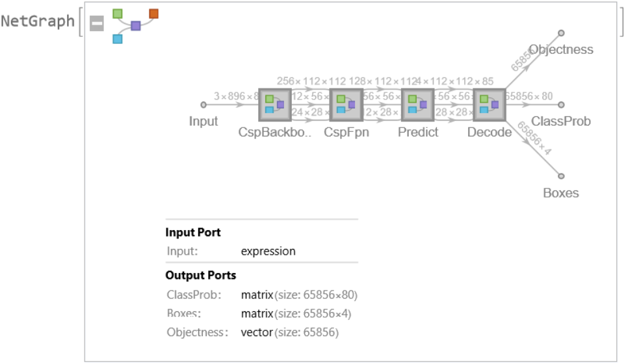Click the Input port circle

click(x=203, y=105)
